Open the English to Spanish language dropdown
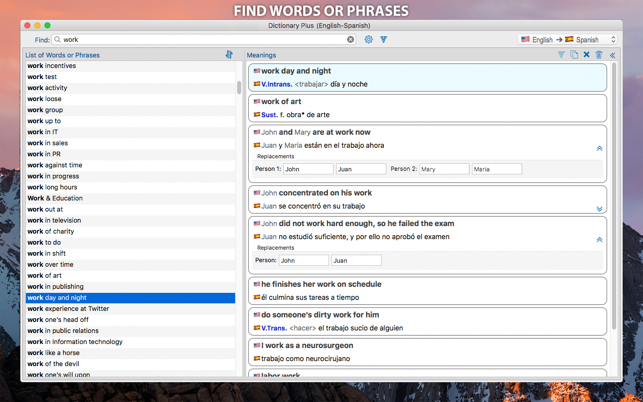 click(568, 39)
